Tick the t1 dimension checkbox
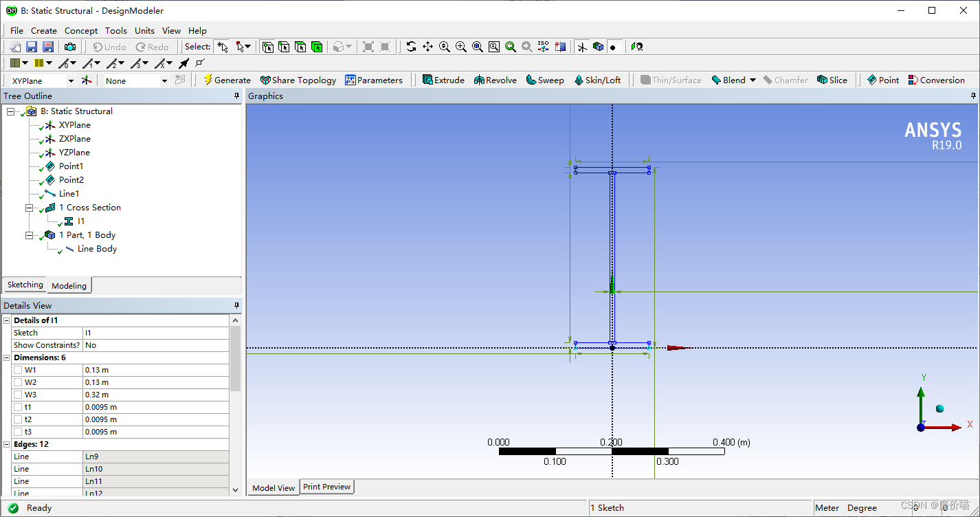 tap(18, 407)
